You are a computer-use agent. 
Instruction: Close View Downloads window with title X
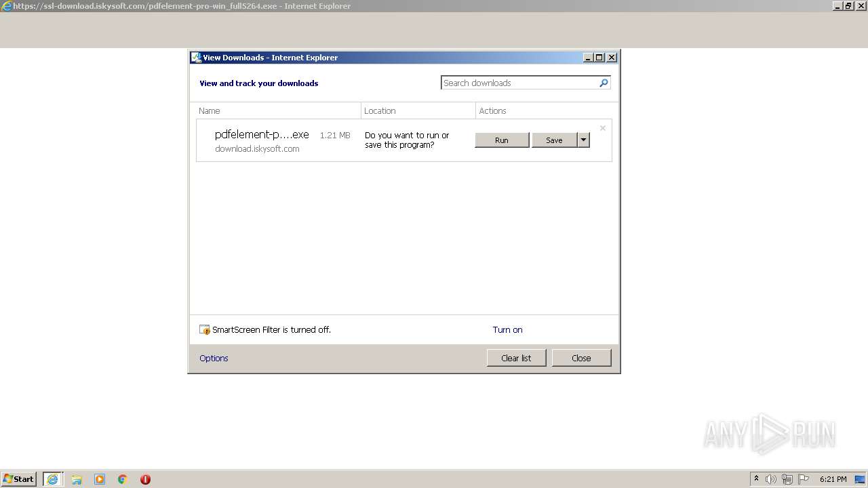pos(611,58)
